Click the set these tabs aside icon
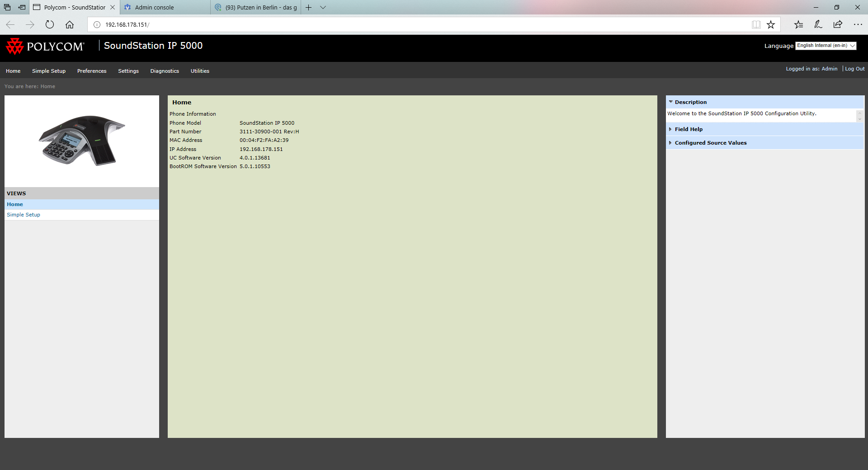The image size is (868, 470). tap(22, 7)
